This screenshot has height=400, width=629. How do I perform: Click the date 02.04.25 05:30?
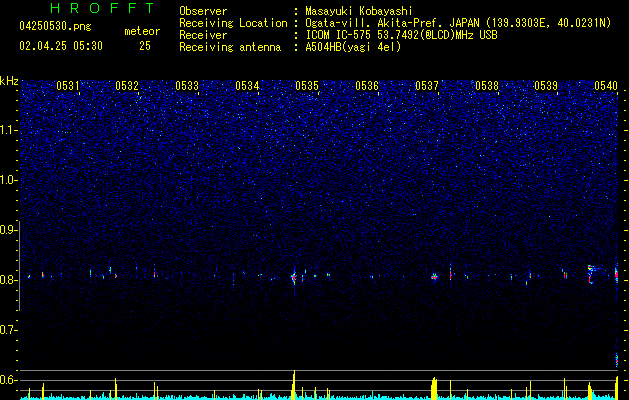click(x=61, y=46)
